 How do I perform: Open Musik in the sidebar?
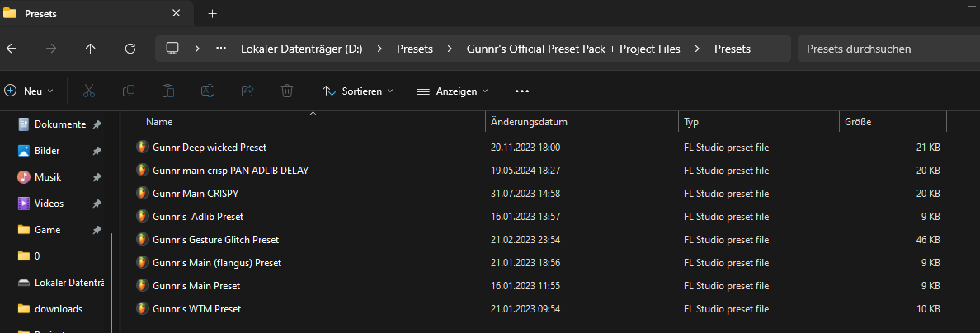point(48,177)
